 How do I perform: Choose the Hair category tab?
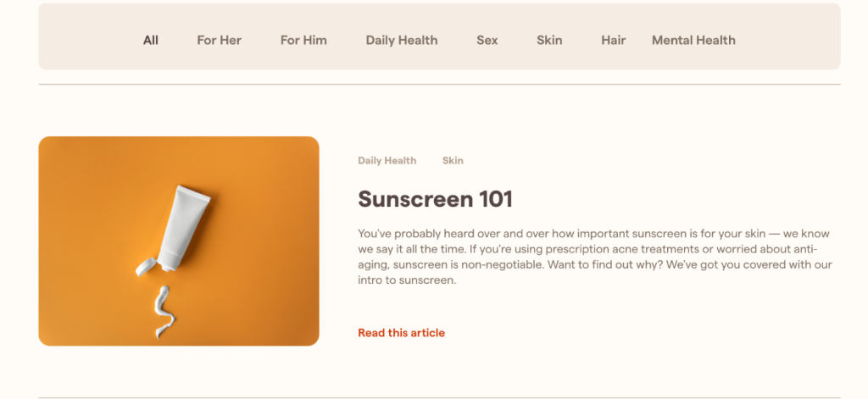point(614,41)
